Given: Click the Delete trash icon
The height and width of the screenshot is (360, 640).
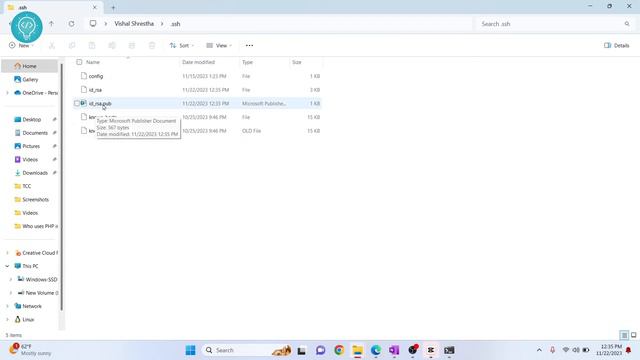Looking at the screenshot, I should tap(152, 45).
